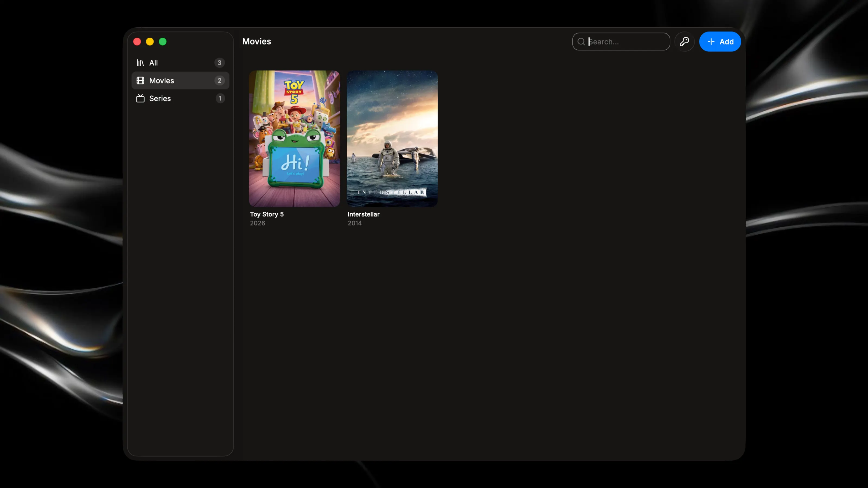The image size is (868, 488).
Task: Switch to the Series category
Action: point(180,98)
